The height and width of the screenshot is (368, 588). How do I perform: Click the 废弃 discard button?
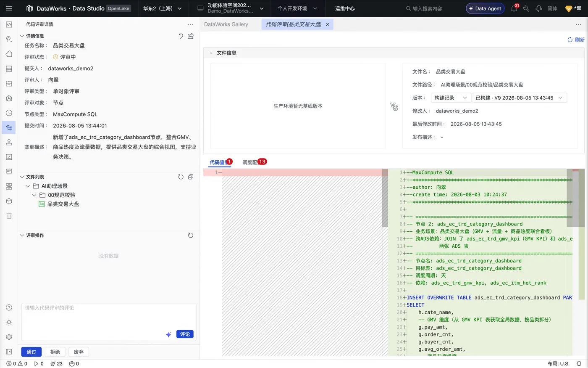(79, 352)
